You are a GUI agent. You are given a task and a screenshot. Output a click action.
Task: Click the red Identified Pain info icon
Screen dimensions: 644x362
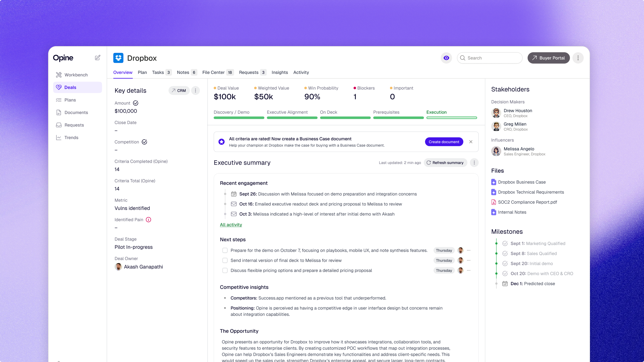(x=148, y=220)
